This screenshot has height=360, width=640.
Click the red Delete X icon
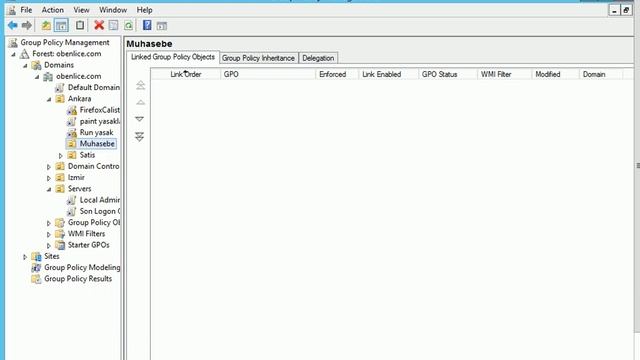(99, 25)
